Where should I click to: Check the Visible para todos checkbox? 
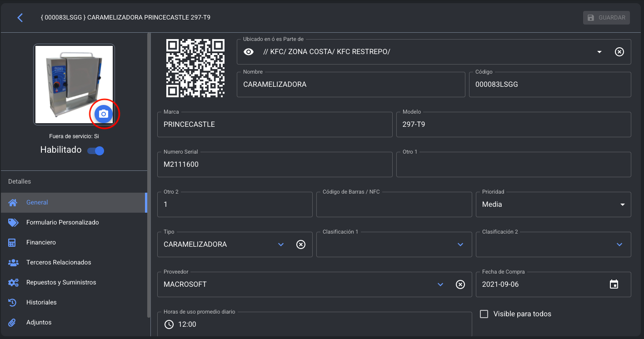pos(484,314)
